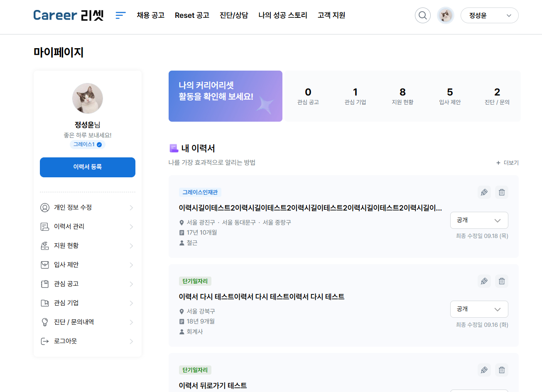Open the 고객 지원 menu
This screenshot has width=542, height=392.
click(x=331, y=15)
